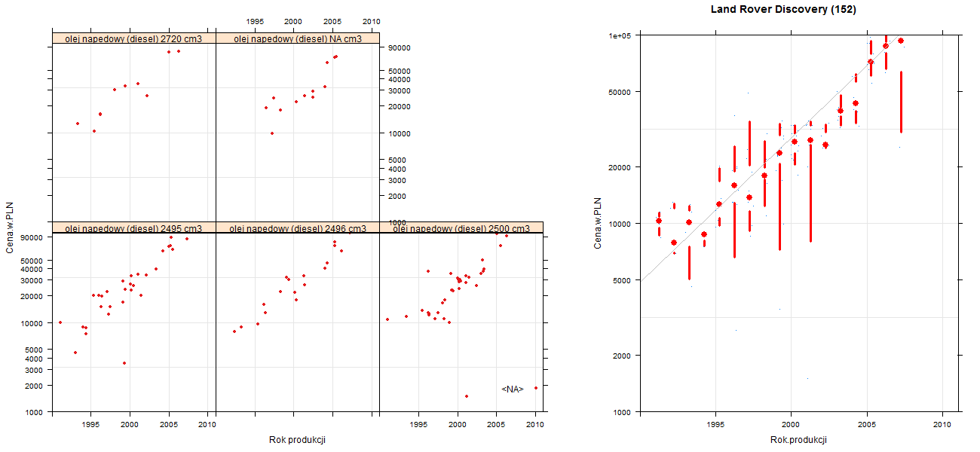Click 'Cena.w.PLN' axis label of the panel grid

click(10, 228)
